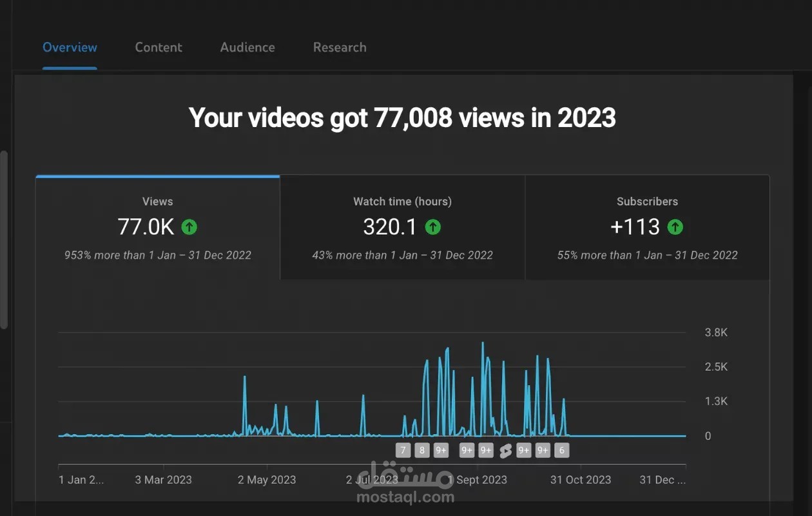Image resolution: width=812 pixels, height=516 pixels.
Task: Click the '31 Oct 2023' date label
Action: pyautogui.click(x=581, y=480)
